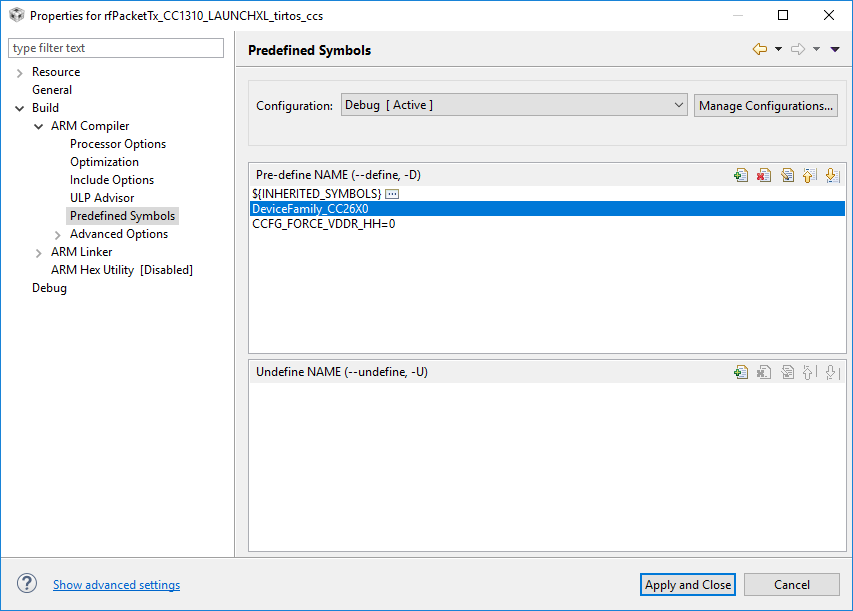Click Apply and Close
853x611 pixels.
click(688, 584)
